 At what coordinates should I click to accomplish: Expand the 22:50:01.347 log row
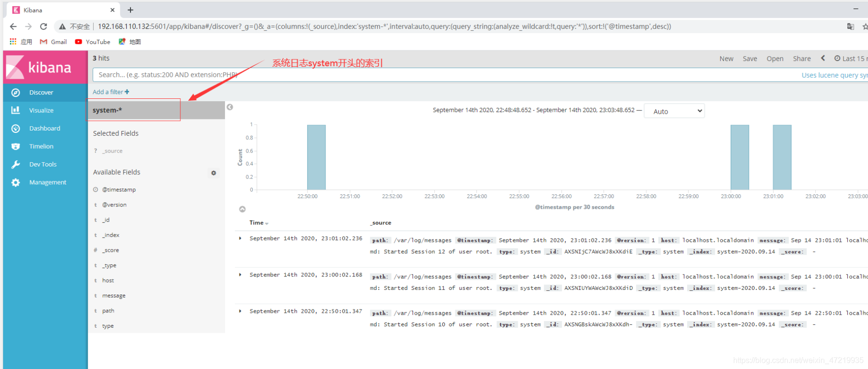click(x=240, y=311)
